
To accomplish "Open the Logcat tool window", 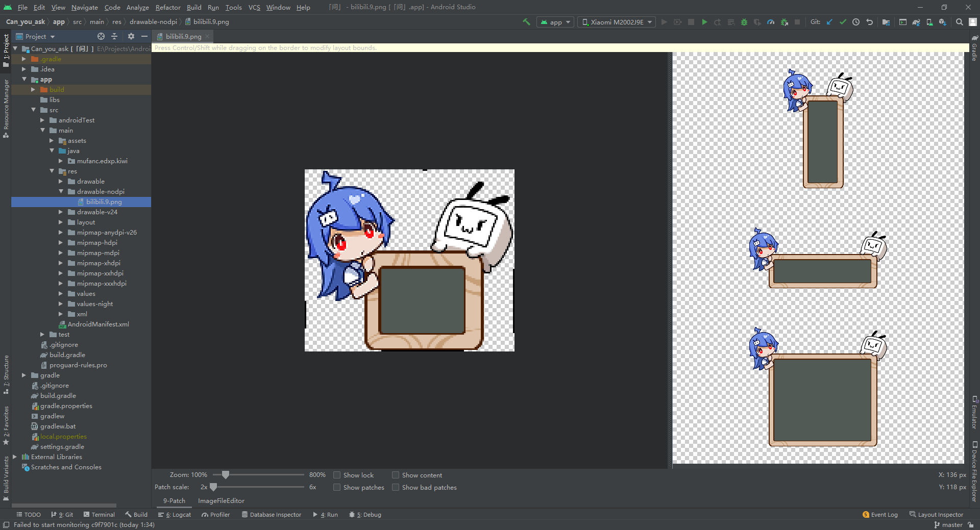I will 175,514.
